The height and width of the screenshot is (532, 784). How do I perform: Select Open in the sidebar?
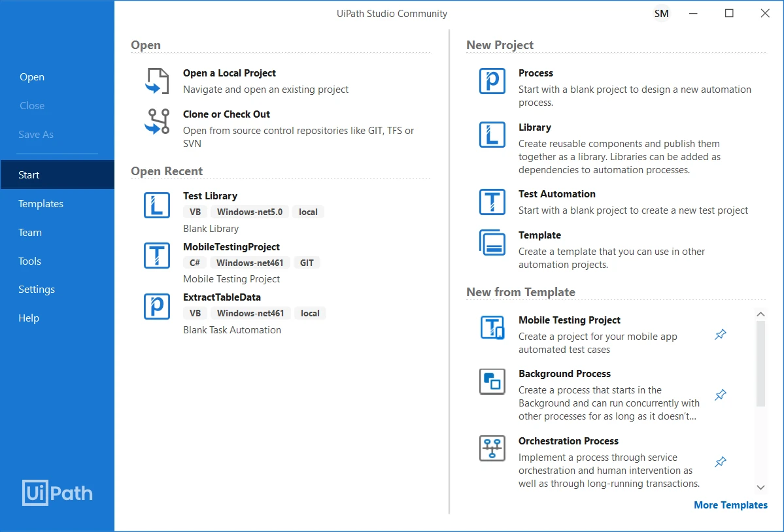(32, 77)
